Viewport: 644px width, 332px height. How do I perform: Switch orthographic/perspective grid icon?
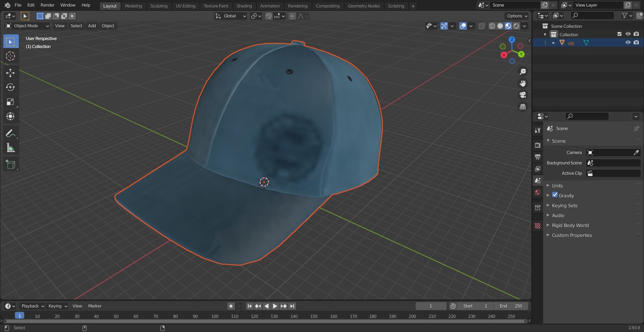tap(522, 107)
